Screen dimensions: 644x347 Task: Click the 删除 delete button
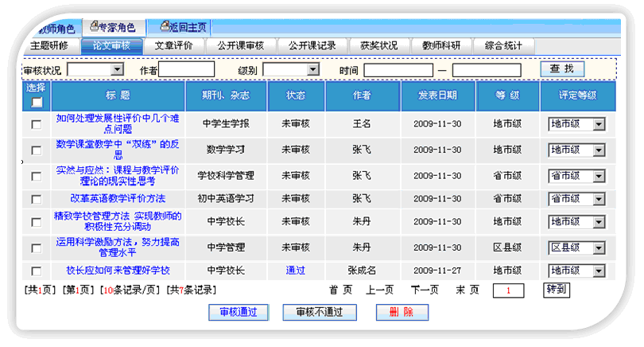(402, 312)
